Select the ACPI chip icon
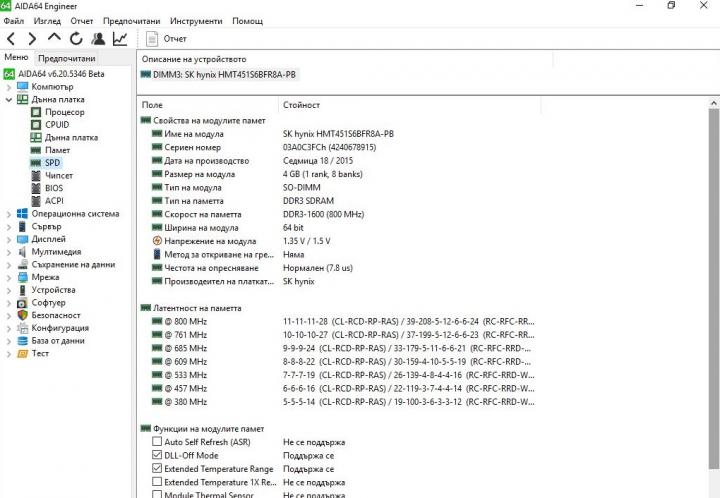The image size is (720, 498). pos(36,201)
